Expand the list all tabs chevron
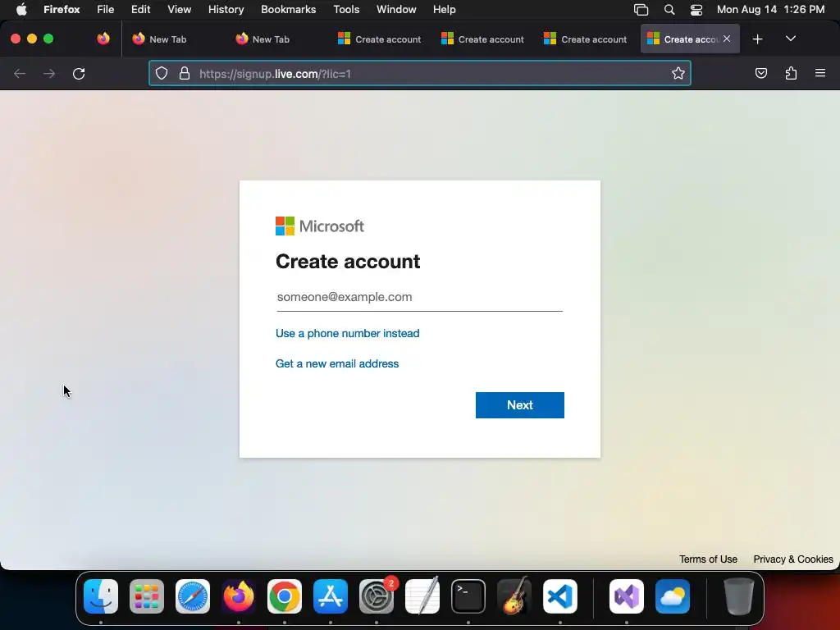Screen dimensions: 840x630 pyautogui.click(x=791, y=39)
